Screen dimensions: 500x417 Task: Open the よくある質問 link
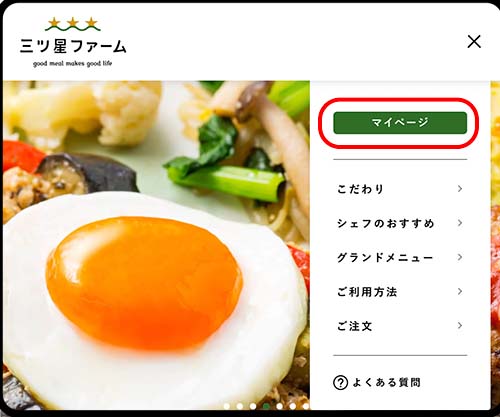click(x=387, y=382)
